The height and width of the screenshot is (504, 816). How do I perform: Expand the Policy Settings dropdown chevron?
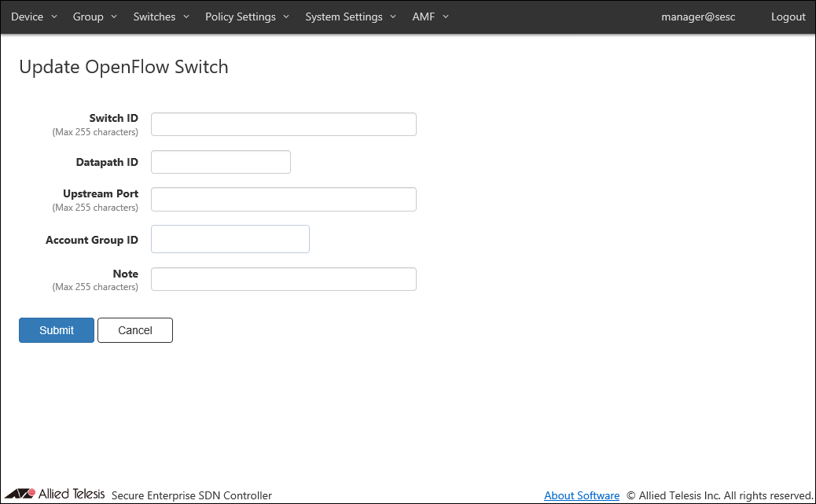point(286,17)
